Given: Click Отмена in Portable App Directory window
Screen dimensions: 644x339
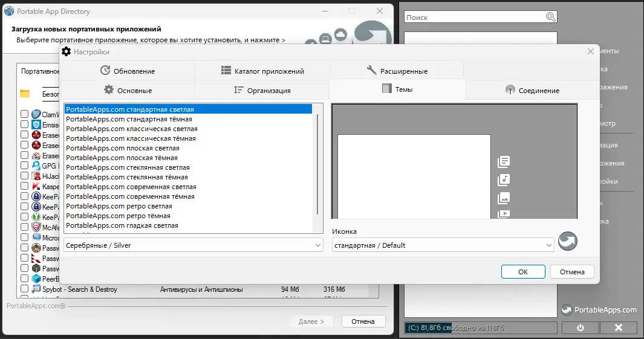Looking at the screenshot, I should [x=363, y=321].
